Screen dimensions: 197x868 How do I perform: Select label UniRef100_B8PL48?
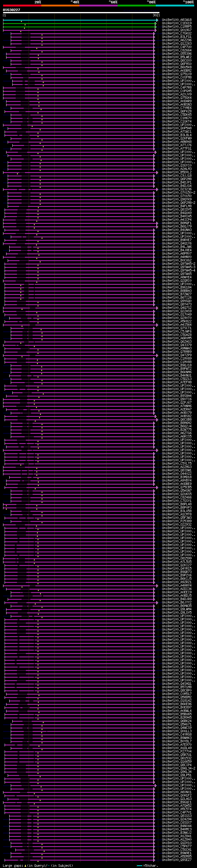pos(177,504)
